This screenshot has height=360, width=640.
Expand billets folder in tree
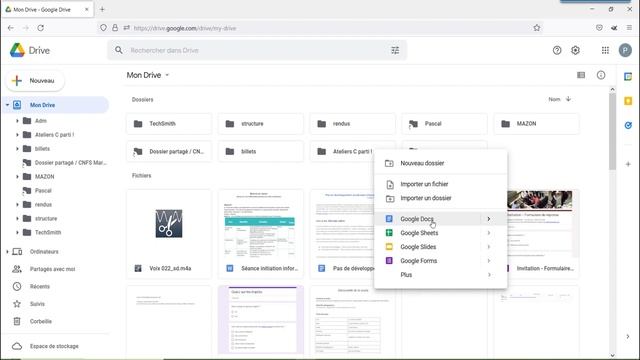(x=17, y=149)
